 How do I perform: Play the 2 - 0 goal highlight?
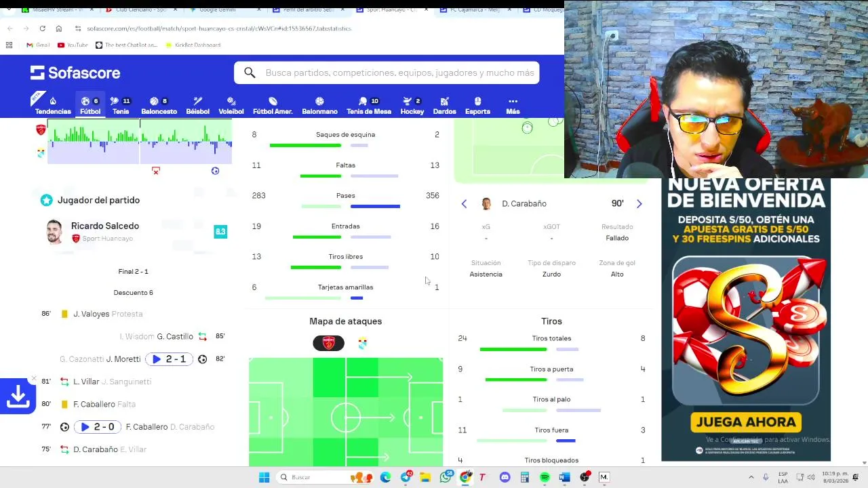point(98,427)
